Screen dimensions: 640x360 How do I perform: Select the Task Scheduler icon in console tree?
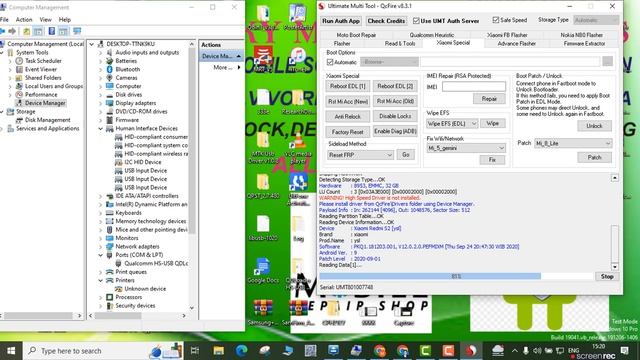point(19,61)
